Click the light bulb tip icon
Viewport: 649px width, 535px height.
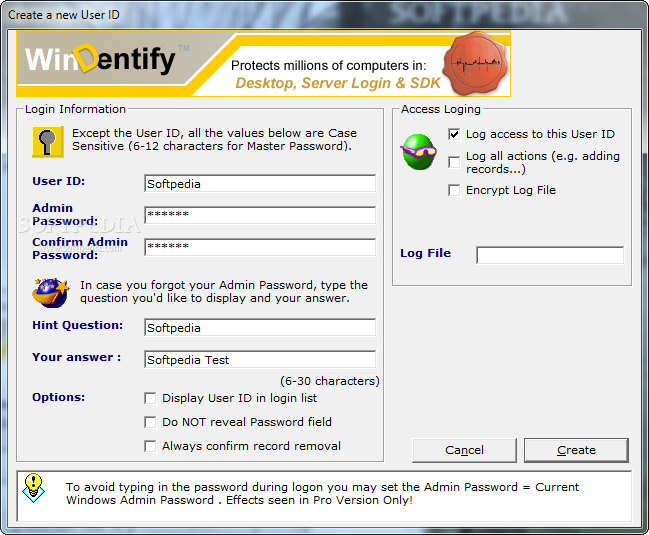[34, 488]
